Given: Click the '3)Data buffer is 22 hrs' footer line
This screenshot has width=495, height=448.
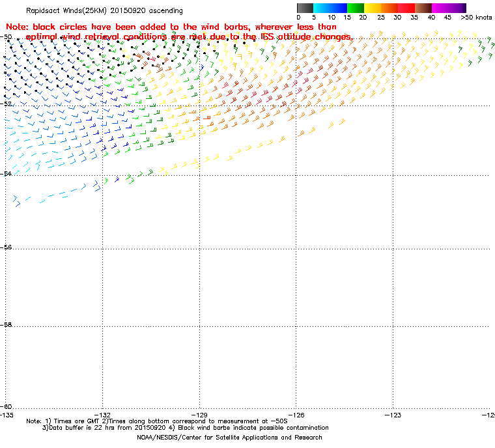Looking at the screenshot, I should click(x=186, y=428).
